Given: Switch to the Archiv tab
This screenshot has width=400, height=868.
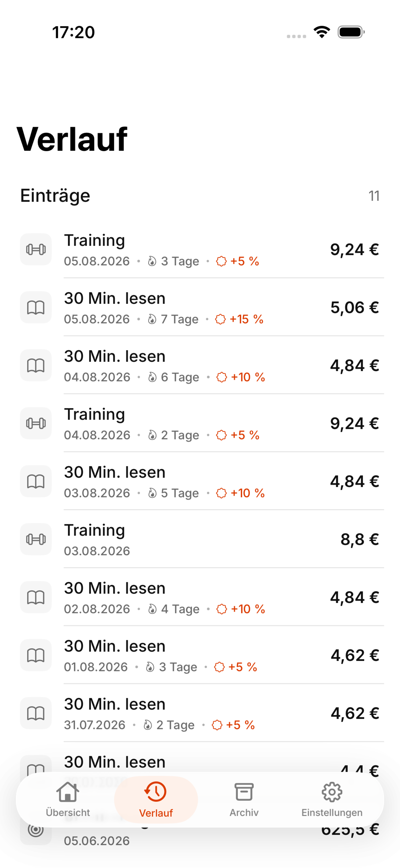Looking at the screenshot, I should pos(244,800).
